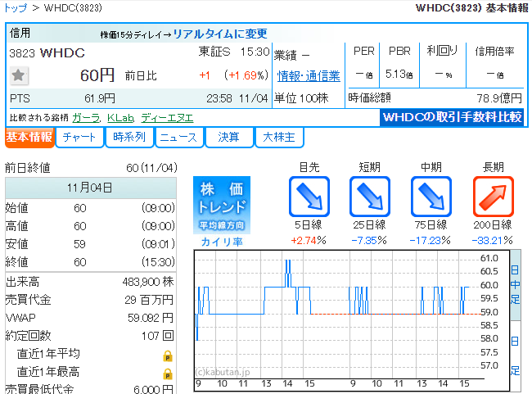Select the 前日比 change +1 (+1.69%)
The width and height of the screenshot is (532, 394).
[234, 75]
